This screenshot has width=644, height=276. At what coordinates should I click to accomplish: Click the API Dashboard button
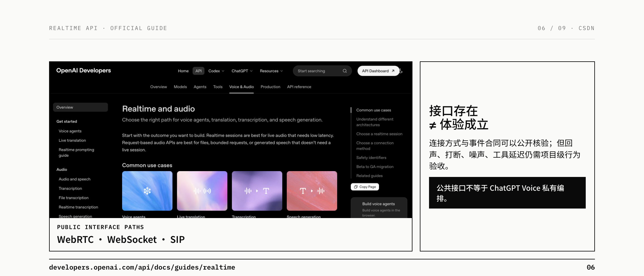(378, 71)
